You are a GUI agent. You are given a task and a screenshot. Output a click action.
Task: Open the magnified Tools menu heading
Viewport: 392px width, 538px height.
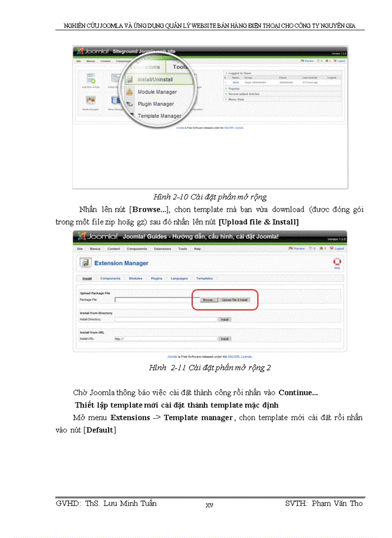180,67
